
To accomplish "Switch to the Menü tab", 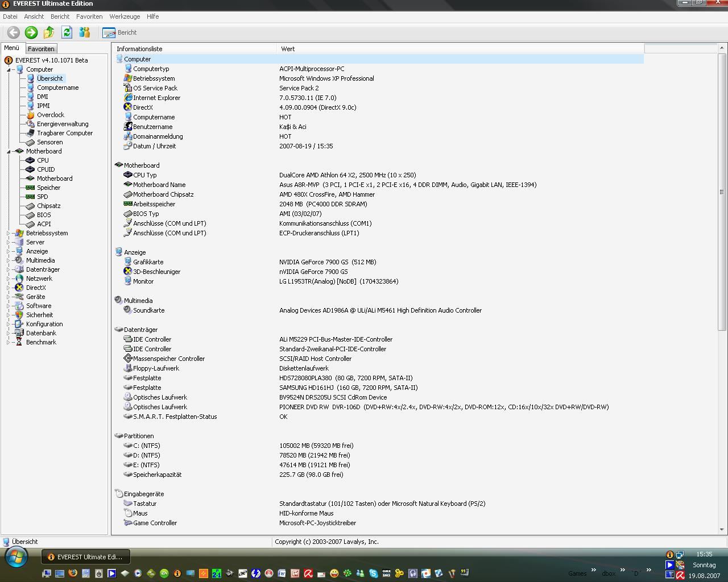I will pos(12,48).
